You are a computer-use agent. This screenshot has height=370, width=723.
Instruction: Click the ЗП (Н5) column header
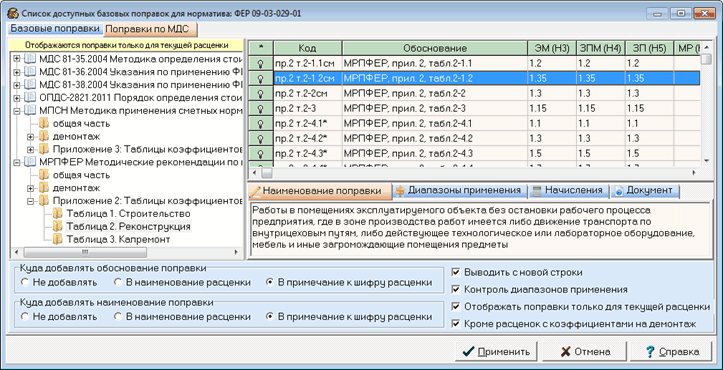[650, 48]
